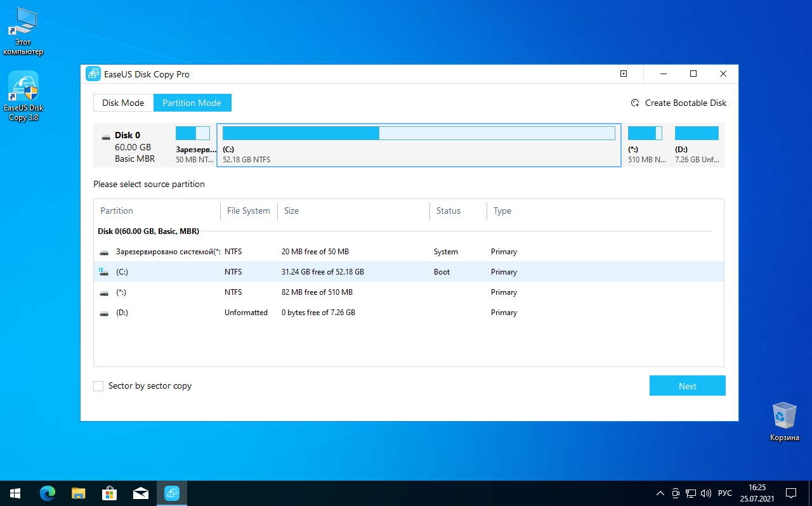
Task: Open the Create Bootable Disk option
Action: [679, 103]
